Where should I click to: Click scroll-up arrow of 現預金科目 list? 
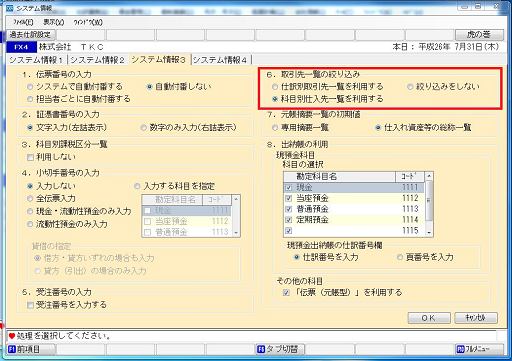tap(429, 176)
